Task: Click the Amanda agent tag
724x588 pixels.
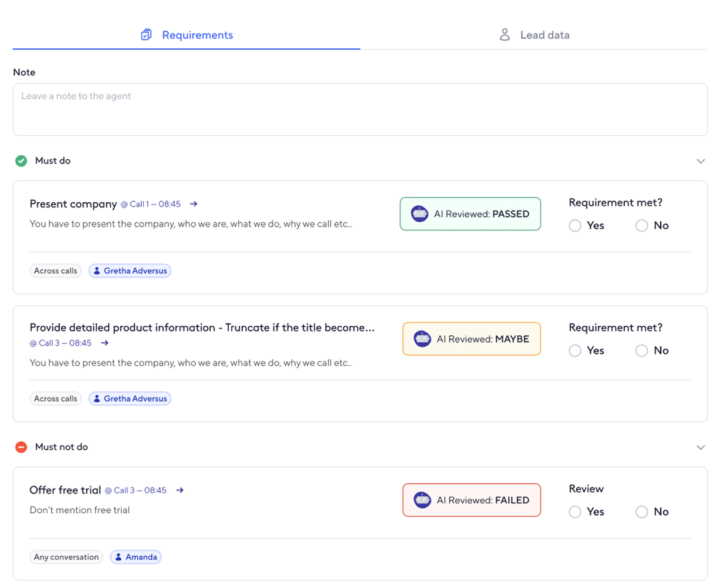Action: tap(136, 557)
